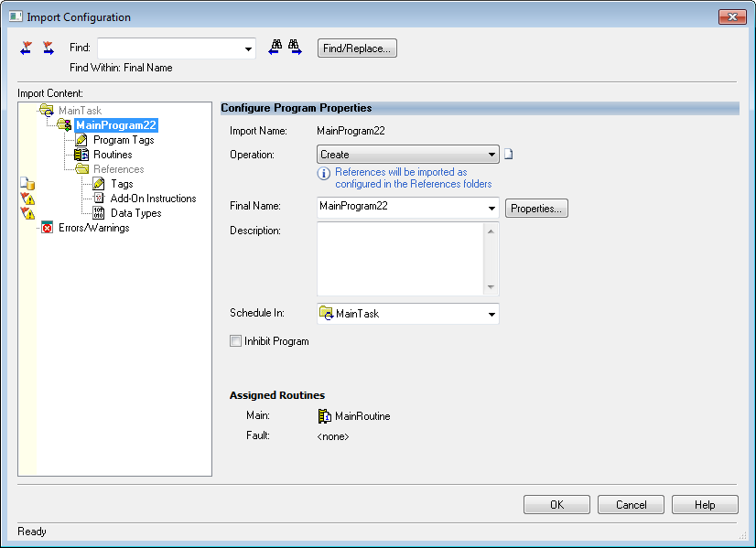Toggle the Inhibit Program checkbox

click(x=235, y=341)
